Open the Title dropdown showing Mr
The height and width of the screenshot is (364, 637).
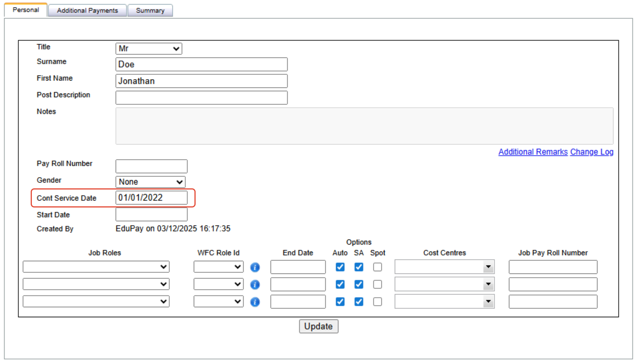(x=149, y=49)
